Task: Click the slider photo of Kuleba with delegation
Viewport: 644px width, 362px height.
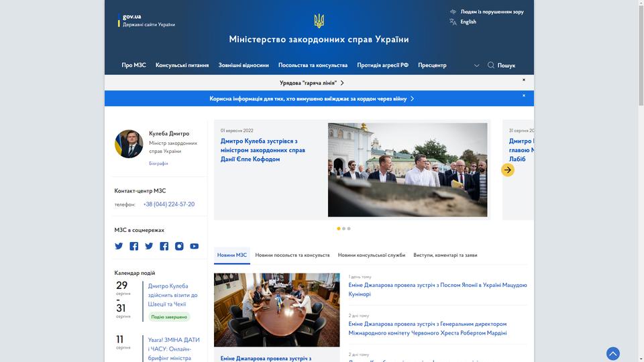Action: (407, 170)
